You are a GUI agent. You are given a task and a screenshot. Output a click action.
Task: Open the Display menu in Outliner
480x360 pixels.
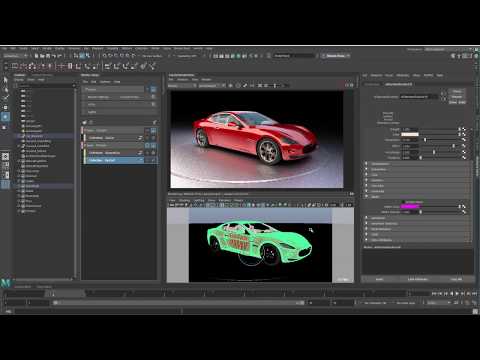(x=19, y=80)
